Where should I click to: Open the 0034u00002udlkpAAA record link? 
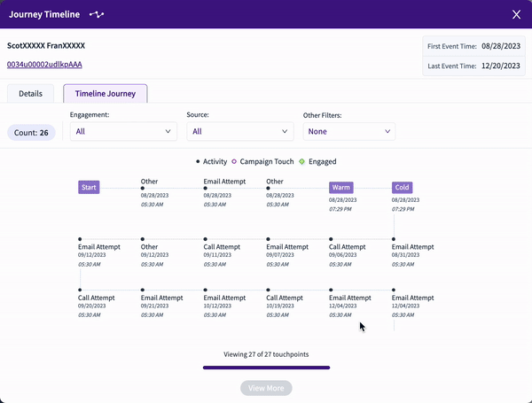(x=44, y=65)
